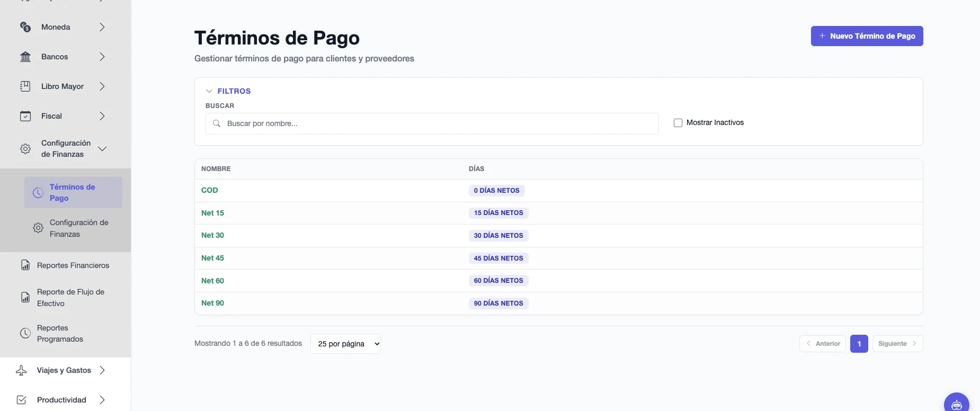The image size is (980, 411).
Task: Click the Moneda coin icon
Action: click(25, 27)
